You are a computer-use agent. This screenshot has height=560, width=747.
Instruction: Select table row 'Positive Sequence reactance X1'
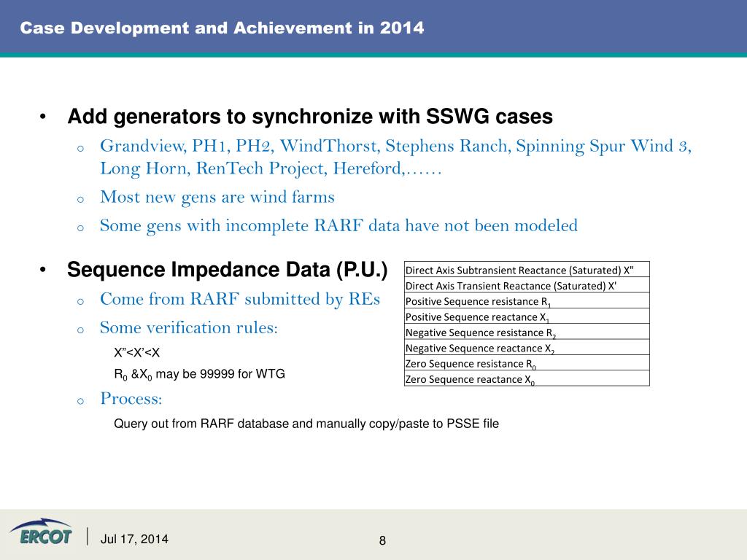point(527,316)
